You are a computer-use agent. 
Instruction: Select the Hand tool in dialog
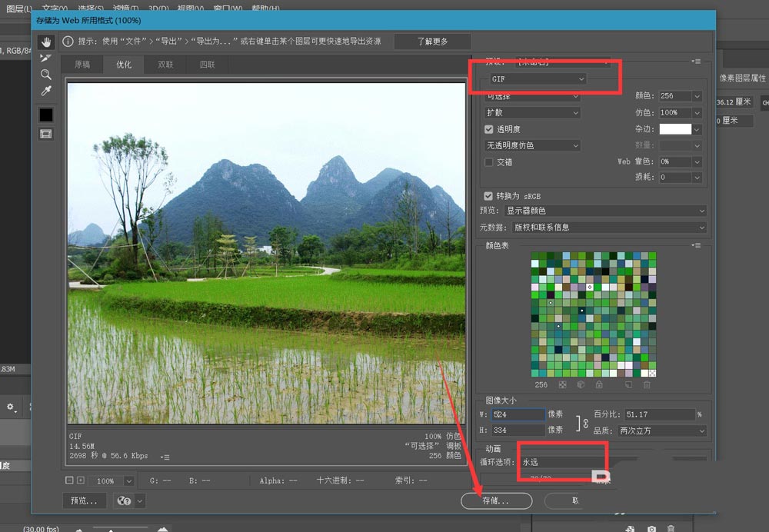[x=46, y=42]
